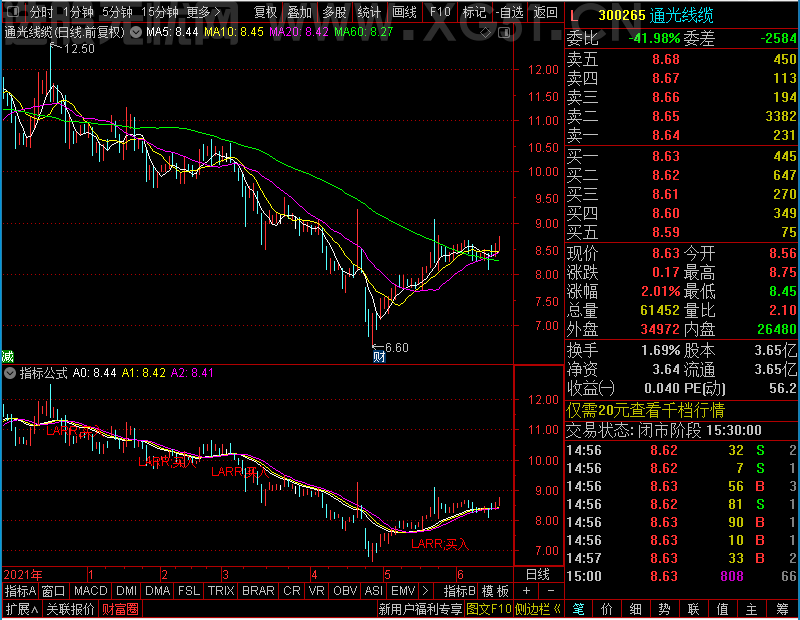Open 图文F10 info link
800x620 pixels.
[489, 609]
